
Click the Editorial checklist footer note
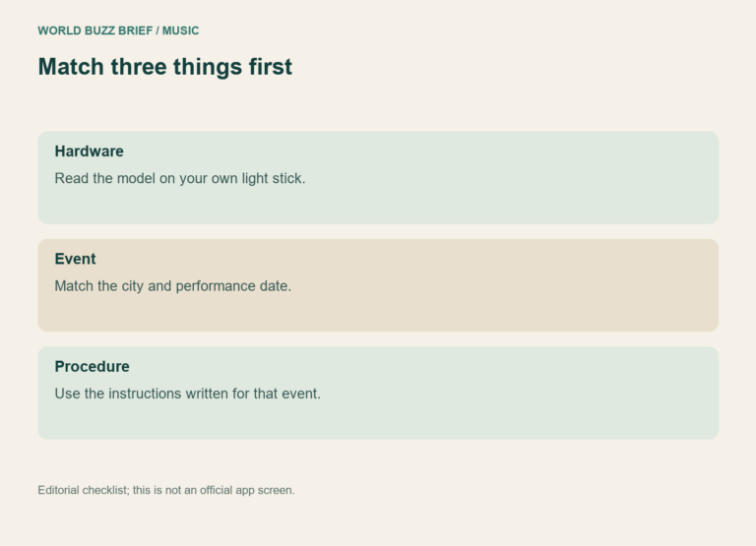(x=166, y=490)
